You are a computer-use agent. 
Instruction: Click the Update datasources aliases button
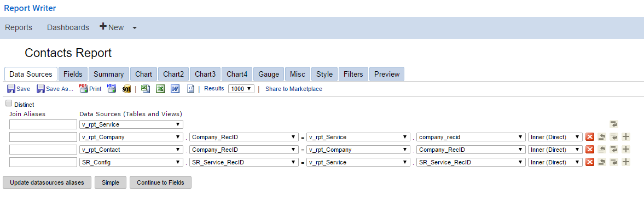47,182
